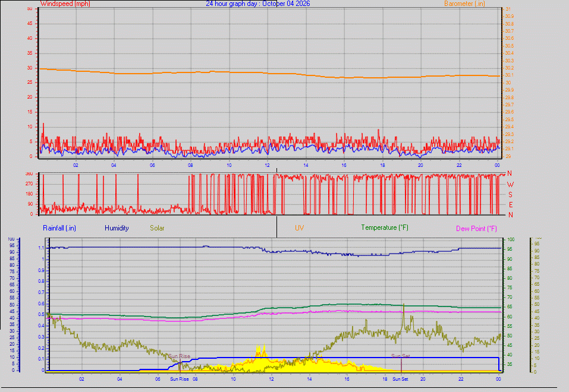This screenshot has height=392, width=569.
Task: Select the UV legend label
Action: [x=300, y=228]
